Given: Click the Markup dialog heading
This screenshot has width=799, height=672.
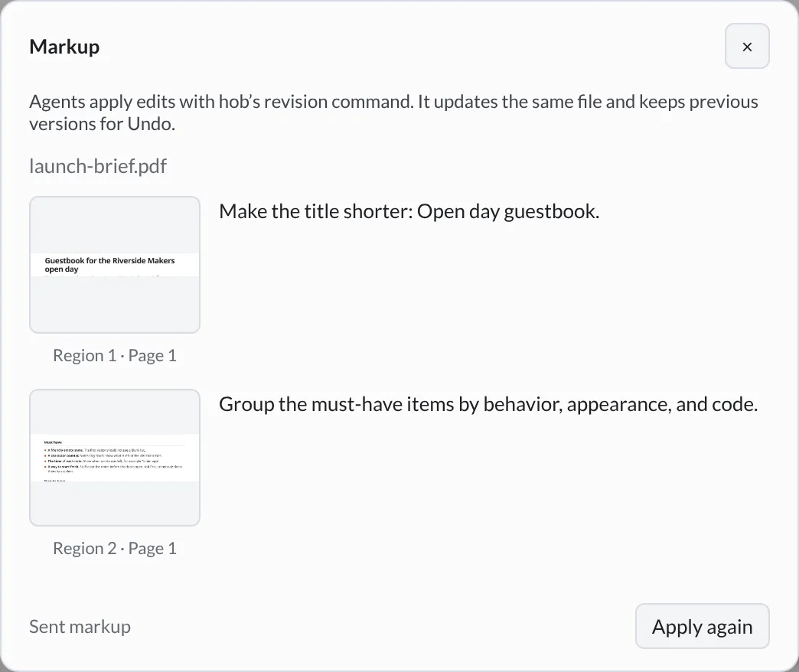Looking at the screenshot, I should (x=64, y=47).
